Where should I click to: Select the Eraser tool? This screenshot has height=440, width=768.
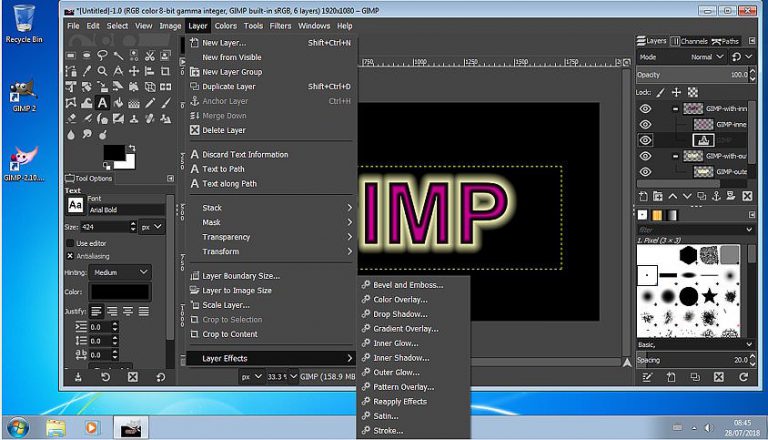[x=71, y=118]
